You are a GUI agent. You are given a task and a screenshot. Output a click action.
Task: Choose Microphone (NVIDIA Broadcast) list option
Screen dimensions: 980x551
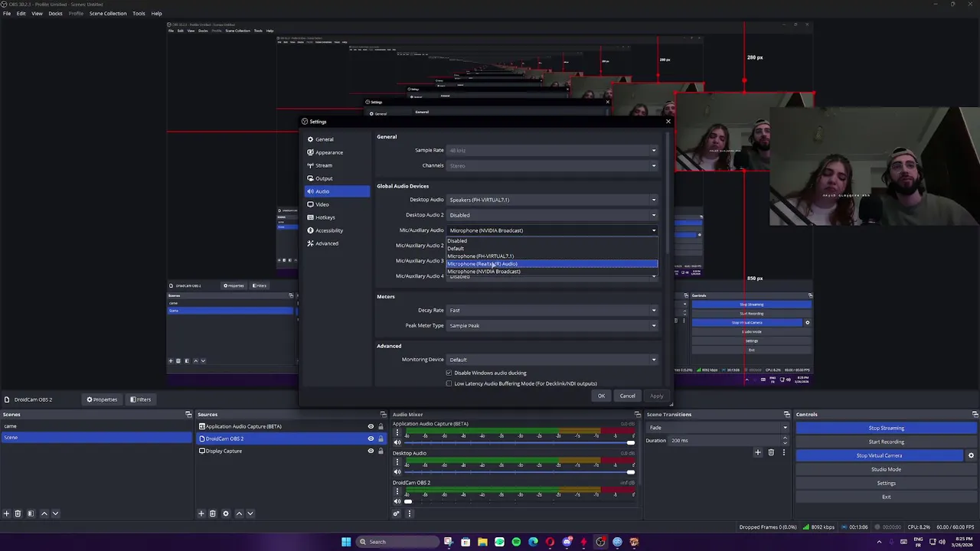click(552, 272)
